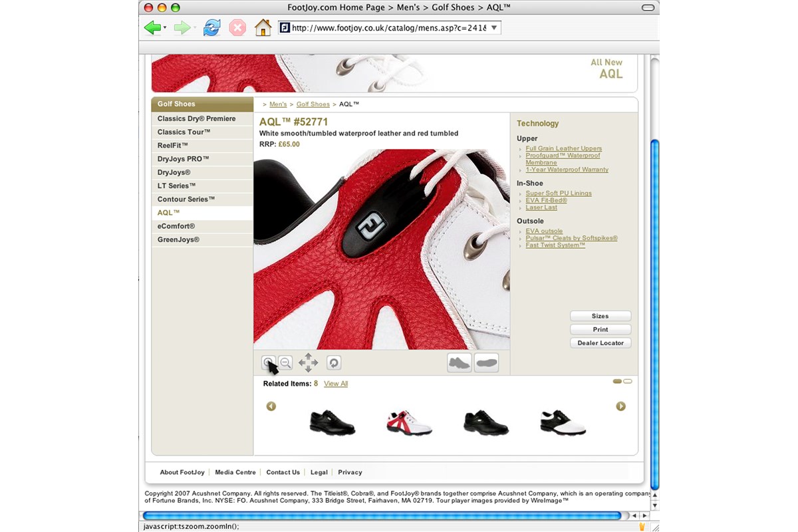798x532 pixels.
Task: Switch to the second related items page indicator
Action: pyautogui.click(x=628, y=382)
